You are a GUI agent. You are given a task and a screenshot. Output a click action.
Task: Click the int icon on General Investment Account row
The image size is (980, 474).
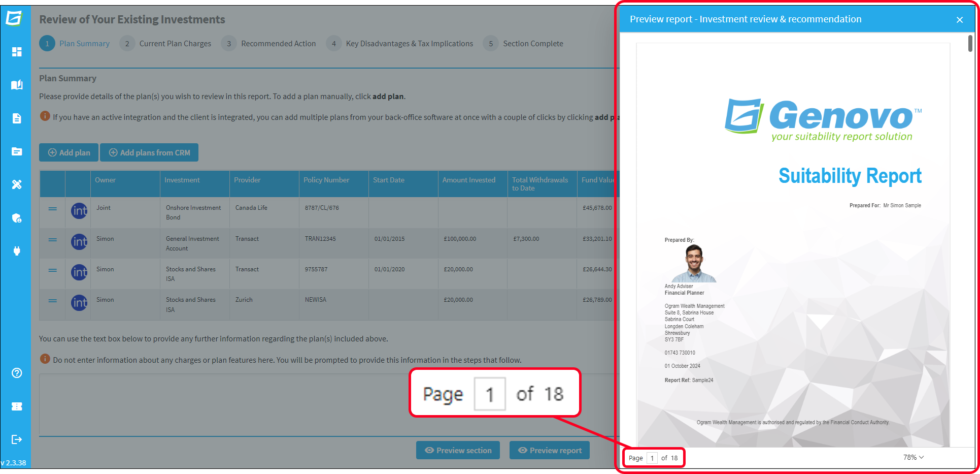coord(79,242)
